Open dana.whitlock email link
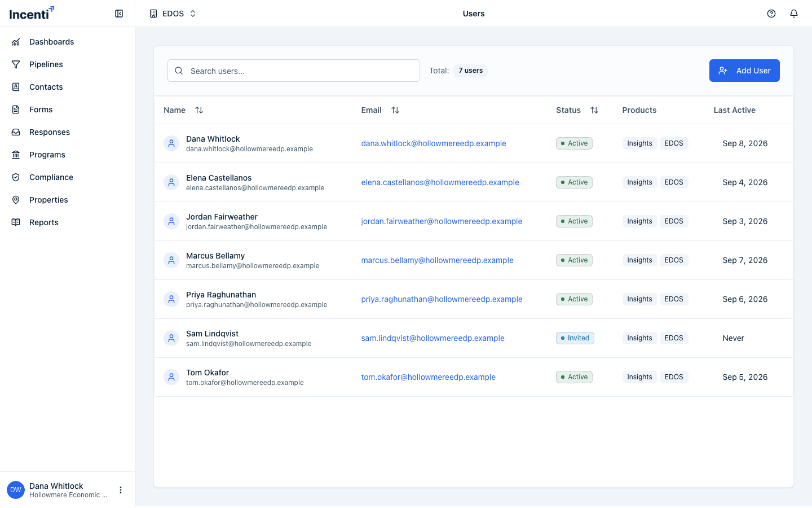The image size is (812, 508). 434,143
